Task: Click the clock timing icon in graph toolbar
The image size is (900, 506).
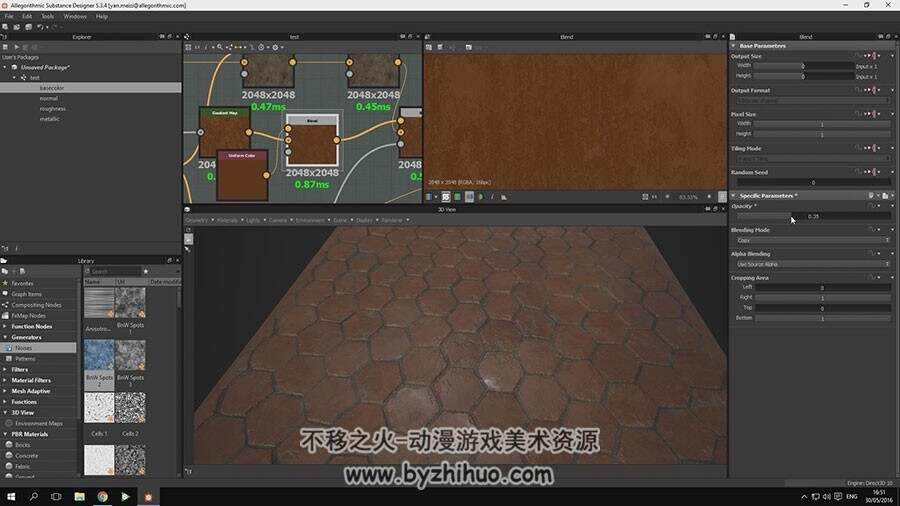Action: (x=261, y=47)
